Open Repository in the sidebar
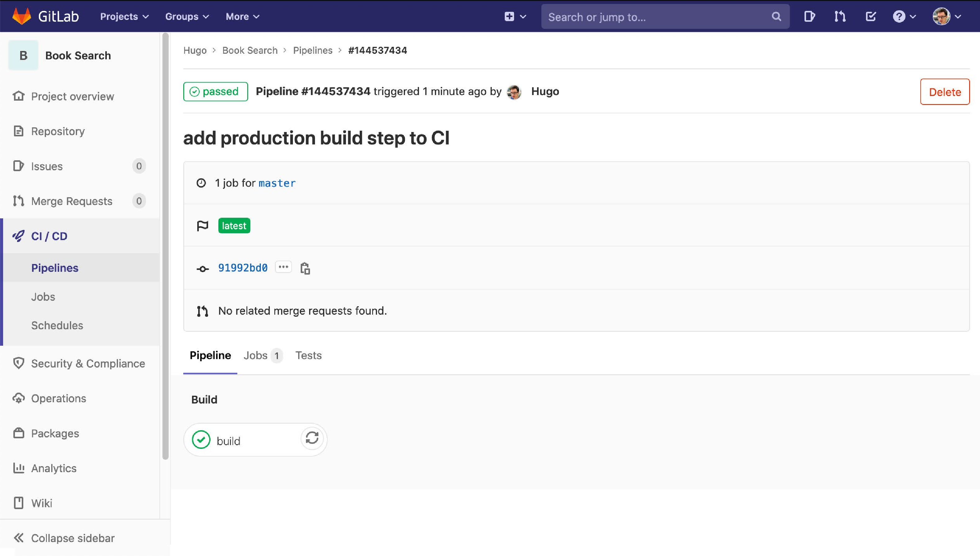The image size is (980, 556). [x=58, y=131]
